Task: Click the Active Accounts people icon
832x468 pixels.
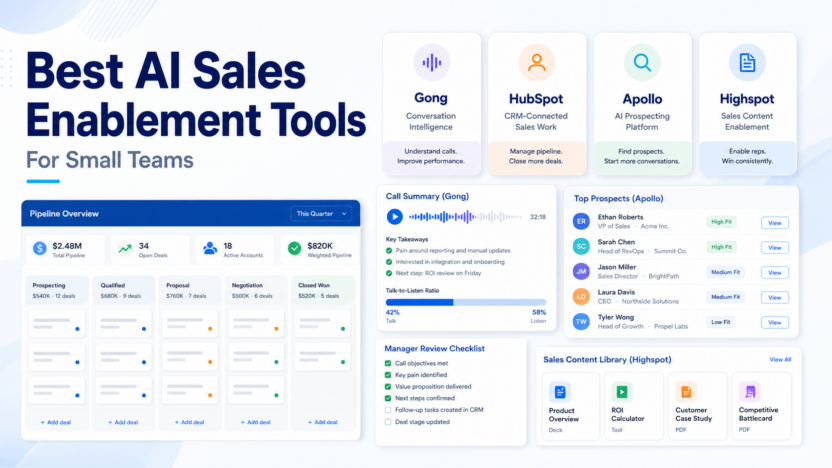Action: (x=210, y=248)
